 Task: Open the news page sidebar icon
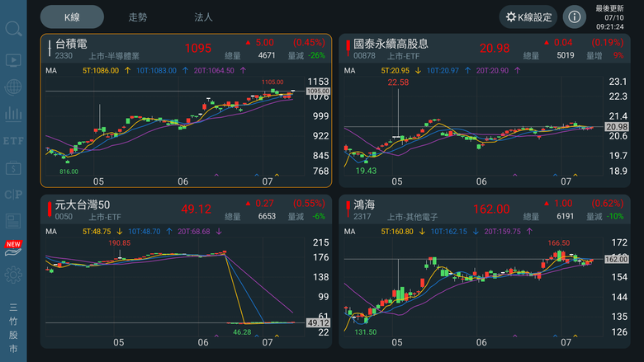tap(13, 221)
